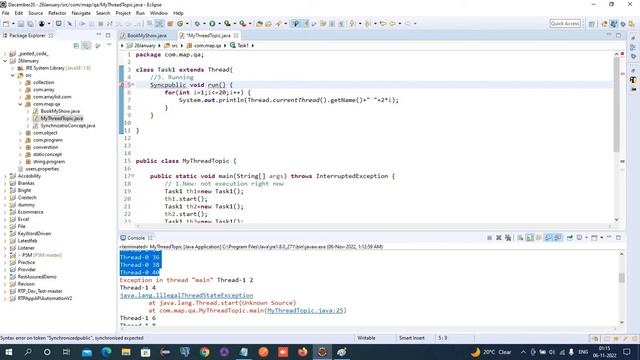Collapse the com.map.qa package
The height and width of the screenshot is (360, 640).
[x=20, y=104]
